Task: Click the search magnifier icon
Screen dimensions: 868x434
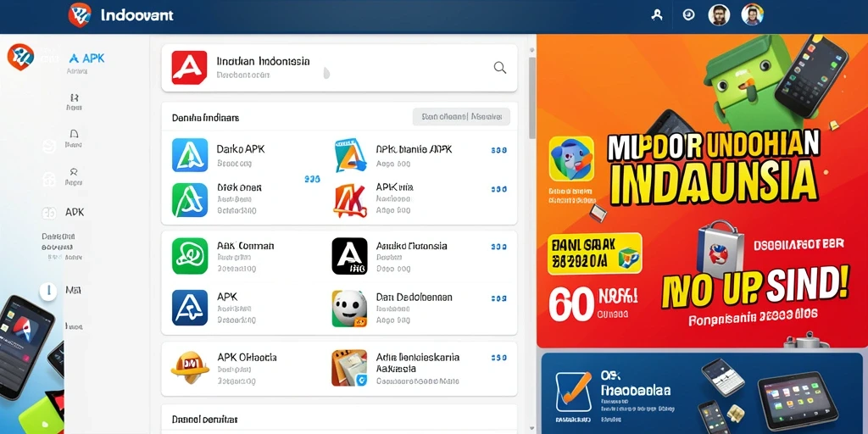Action: [x=500, y=68]
